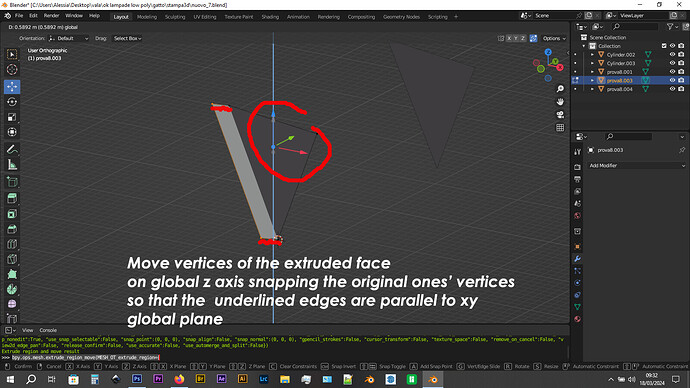Open the Modifier properties wrench tab

pos(577,259)
